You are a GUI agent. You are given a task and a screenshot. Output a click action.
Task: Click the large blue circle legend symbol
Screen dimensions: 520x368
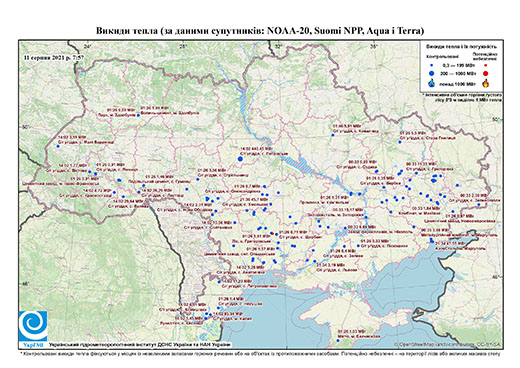pos(431,74)
